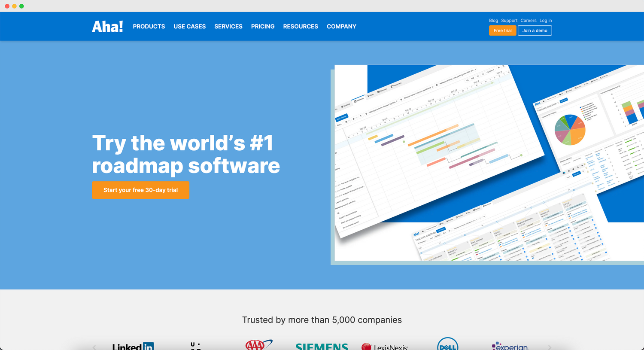Click the Launch marketplace color swatch in pie legend
This screenshot has width=644, height=350.
580,107
